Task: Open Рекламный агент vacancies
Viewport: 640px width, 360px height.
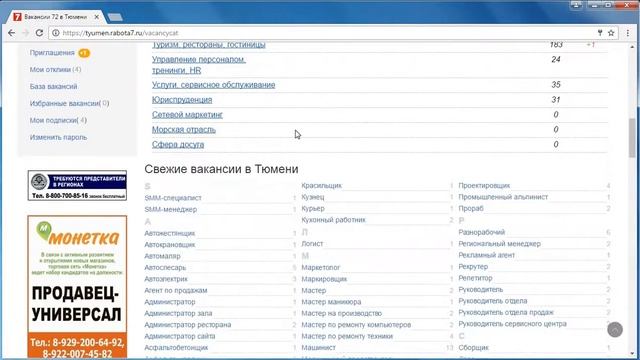Action: [x=487, y=256]
